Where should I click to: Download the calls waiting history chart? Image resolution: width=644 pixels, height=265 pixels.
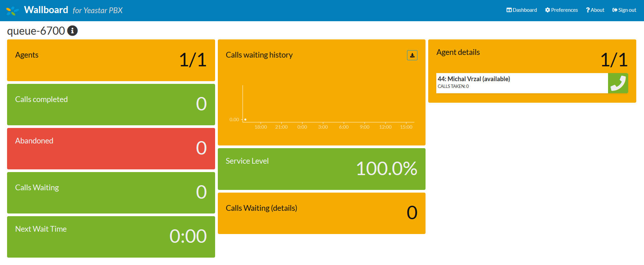point(412,55)
